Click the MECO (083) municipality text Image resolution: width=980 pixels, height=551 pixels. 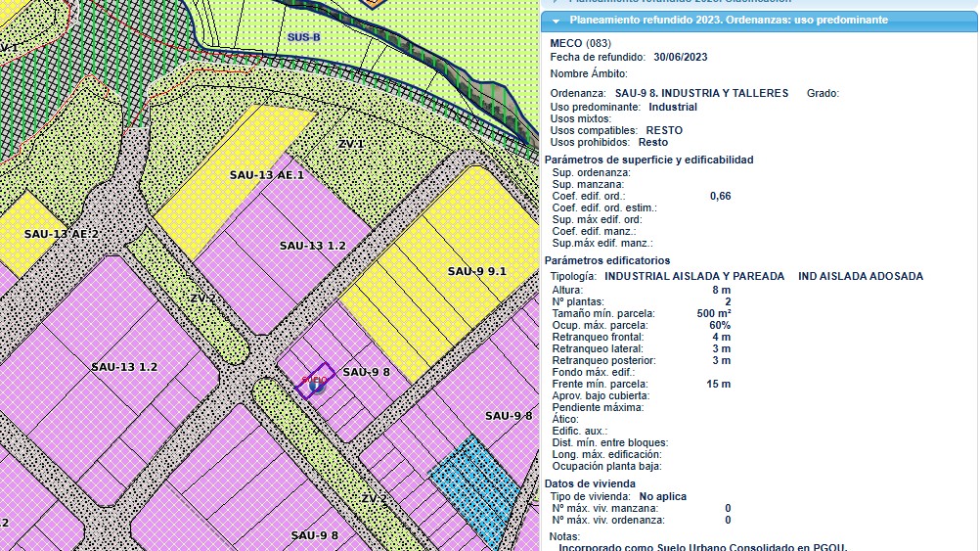(x=580, y=44)
